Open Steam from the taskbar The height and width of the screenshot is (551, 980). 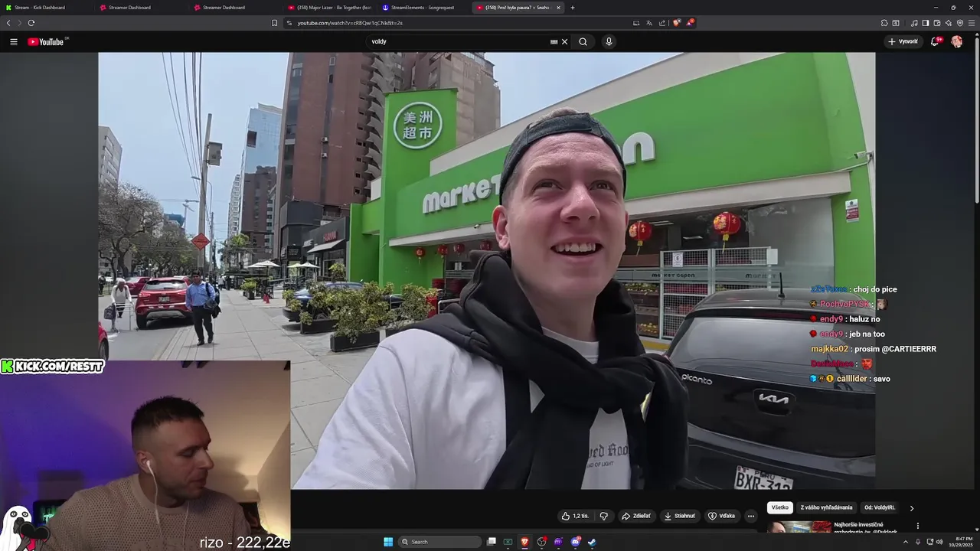click(x=592, y=542)
